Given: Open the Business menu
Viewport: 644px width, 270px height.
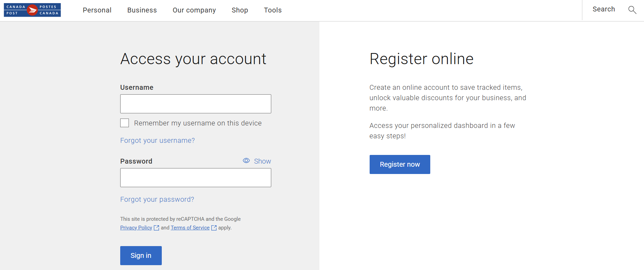Looking at the screenshot, I should [142, 10].
